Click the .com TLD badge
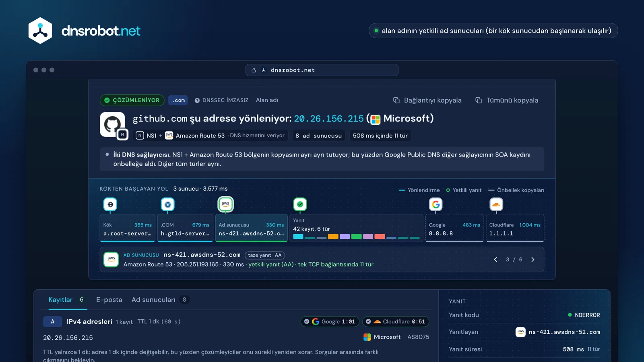The image size is (644, 362). coord(178,100)
